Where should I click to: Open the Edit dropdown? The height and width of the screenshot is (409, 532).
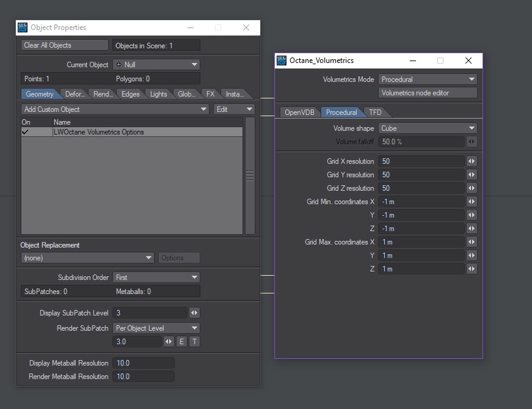click(x=234, y=109)
